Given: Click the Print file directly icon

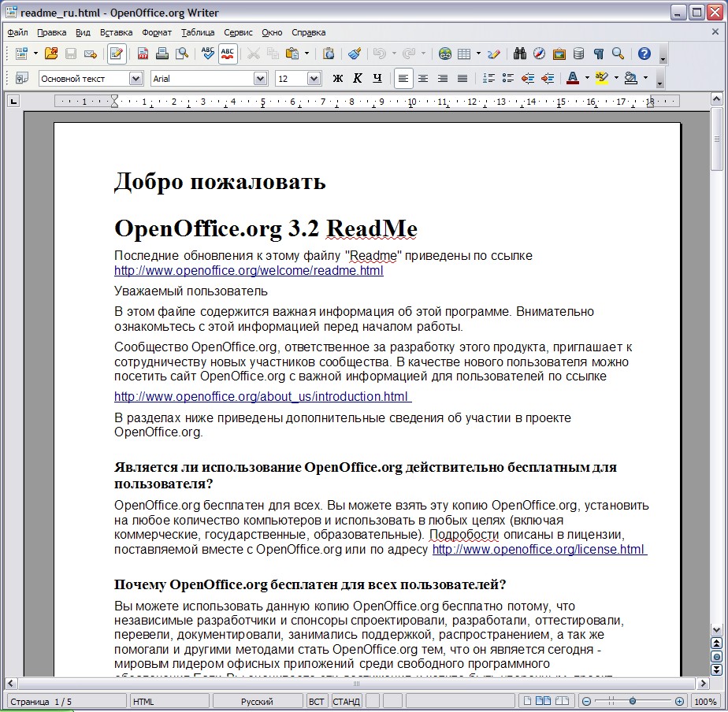Looking at the screenshot, I should 162,54.
